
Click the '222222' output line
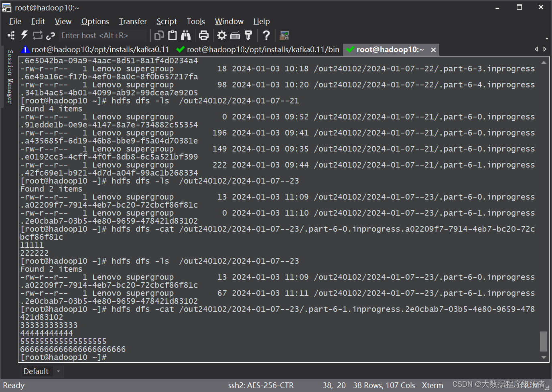(x=34, y=253)
